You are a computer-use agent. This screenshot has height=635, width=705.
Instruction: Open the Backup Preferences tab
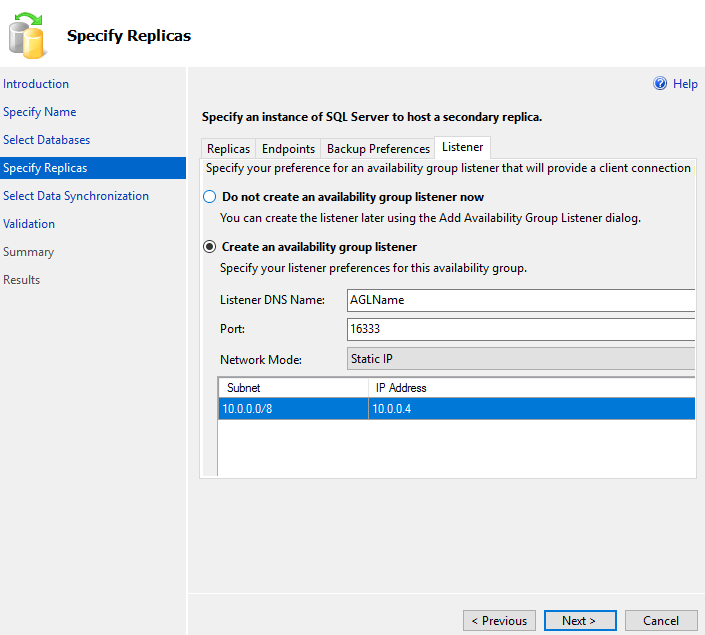(x=378, y=149)
